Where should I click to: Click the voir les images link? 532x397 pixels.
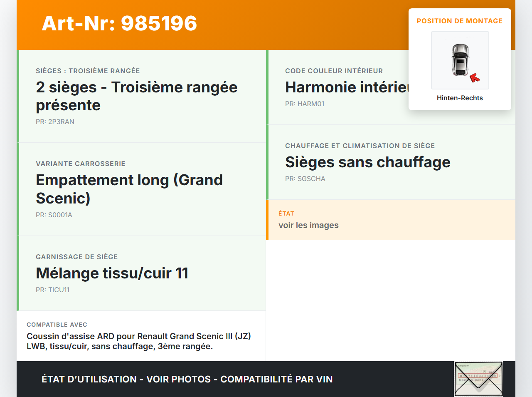(308, 225)
